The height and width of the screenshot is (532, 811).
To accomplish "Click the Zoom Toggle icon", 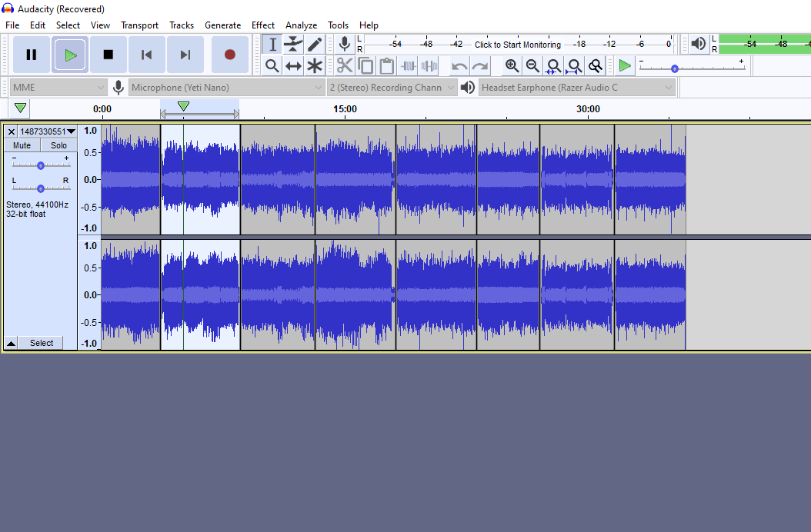I will (596, 65).
